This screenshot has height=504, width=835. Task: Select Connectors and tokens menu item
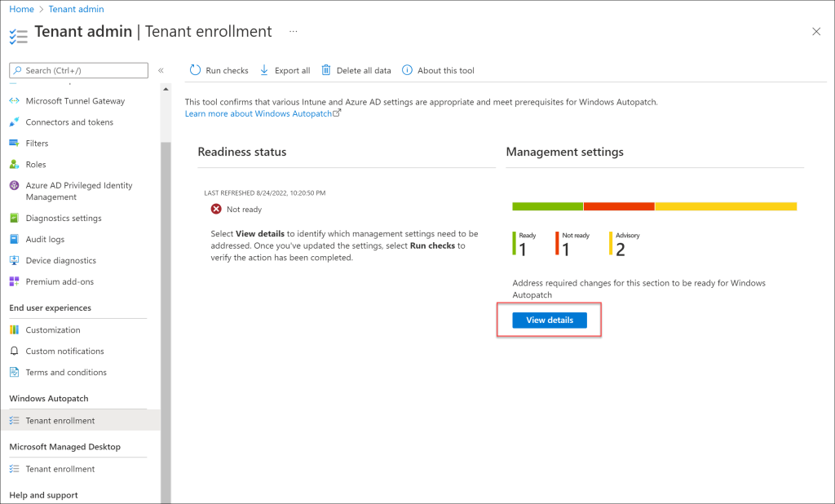(69, 122)
